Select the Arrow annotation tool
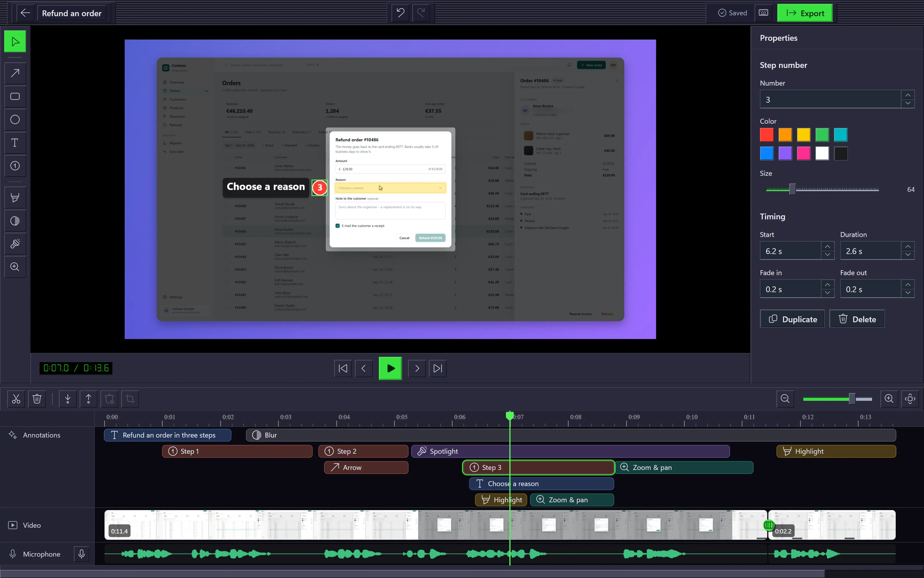924x578 pixels. tap(15, 73)
